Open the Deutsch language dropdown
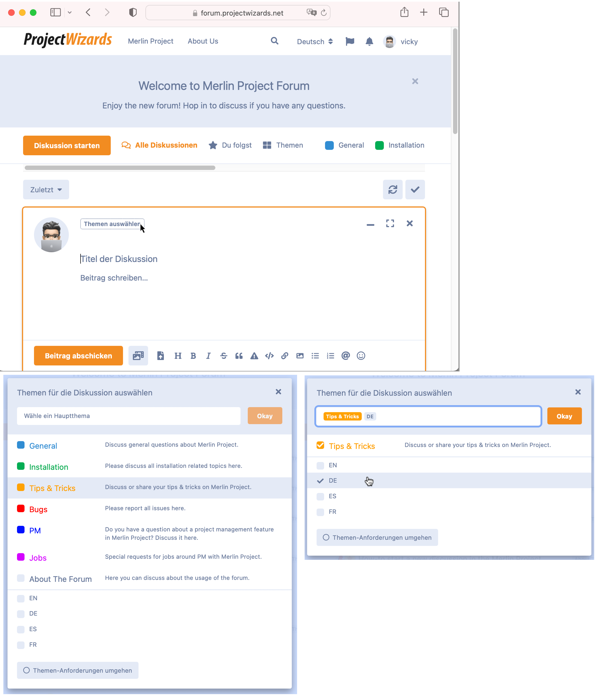 click(x=315, y=42)
